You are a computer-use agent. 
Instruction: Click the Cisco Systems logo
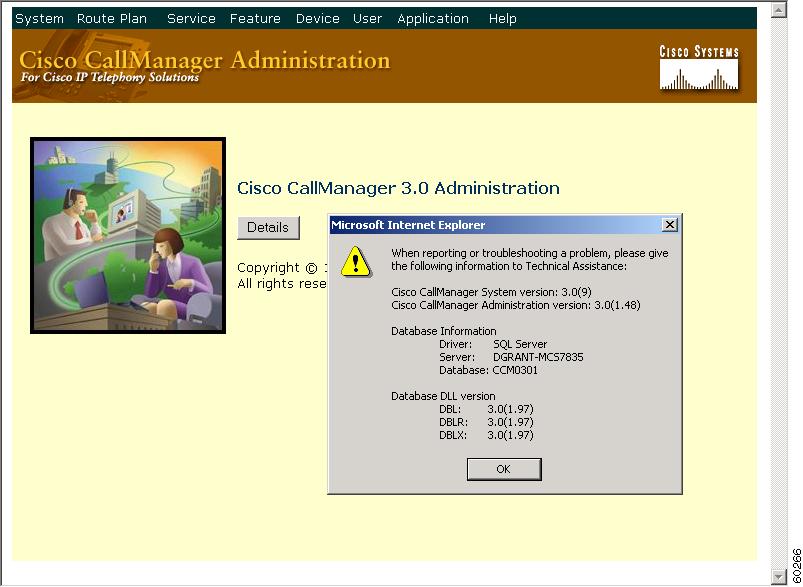699,68
